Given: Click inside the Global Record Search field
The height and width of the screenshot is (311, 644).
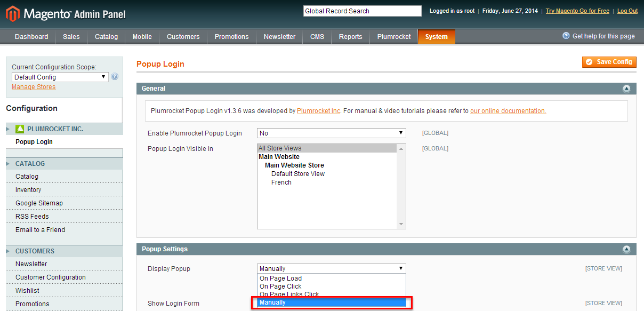Looking at the screenshot, I should tap(362, 11).
